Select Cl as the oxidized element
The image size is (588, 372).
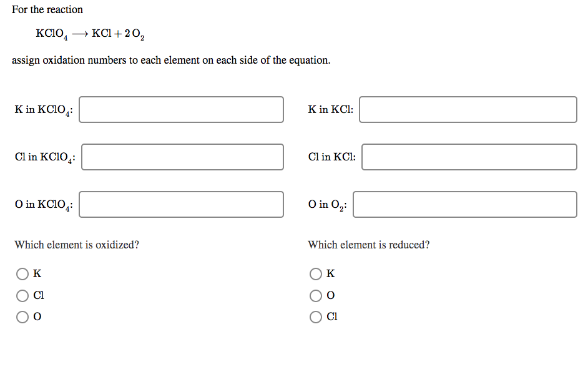[x=22, y=295]
